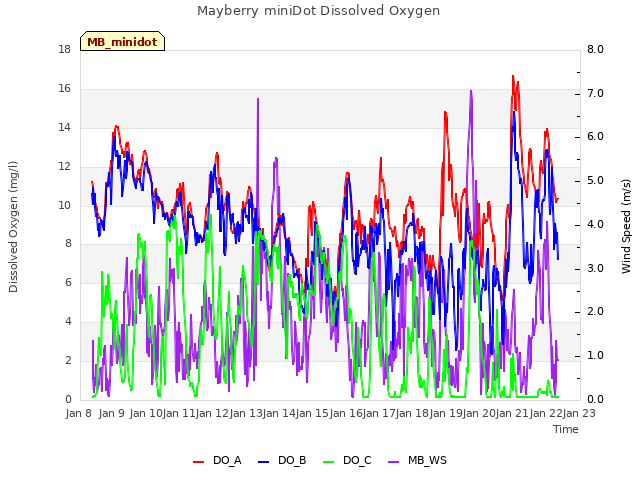Click the Wind Speed (m/s) axis label
This screenshot has width=640, height=480.
pyautogui.click(x=626, y=226)
